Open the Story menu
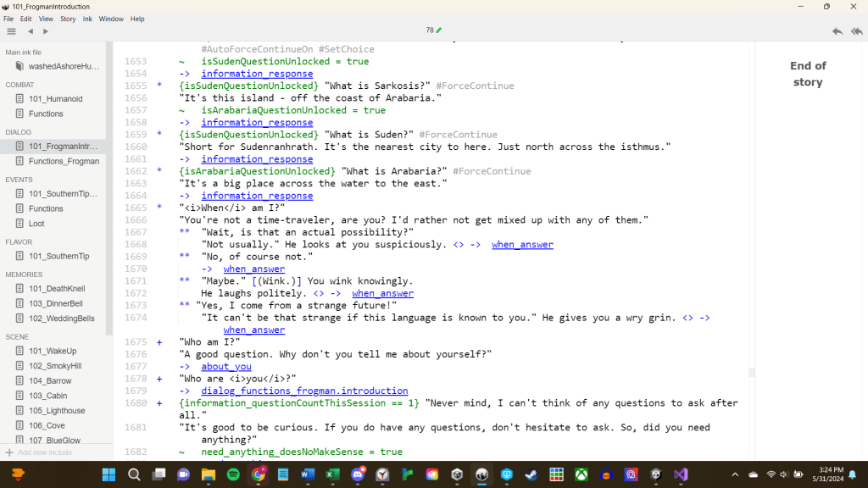Image resolution: width=868 pixels, height=488 pixels. tap(68, 19)
